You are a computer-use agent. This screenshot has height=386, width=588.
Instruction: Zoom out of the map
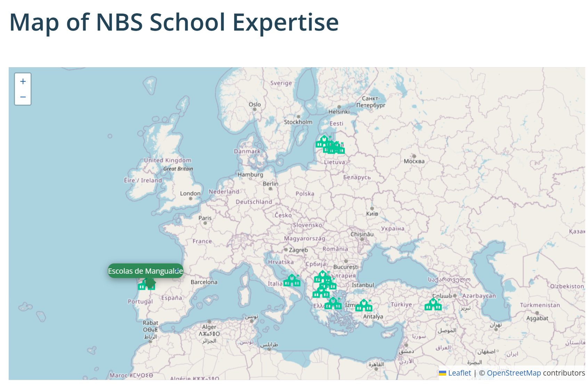(23, 97)
